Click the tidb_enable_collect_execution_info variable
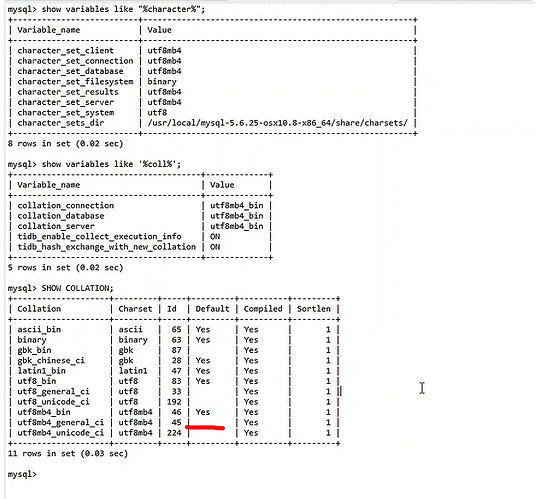This screenshot has width=536, height=499. coord(99,237)
